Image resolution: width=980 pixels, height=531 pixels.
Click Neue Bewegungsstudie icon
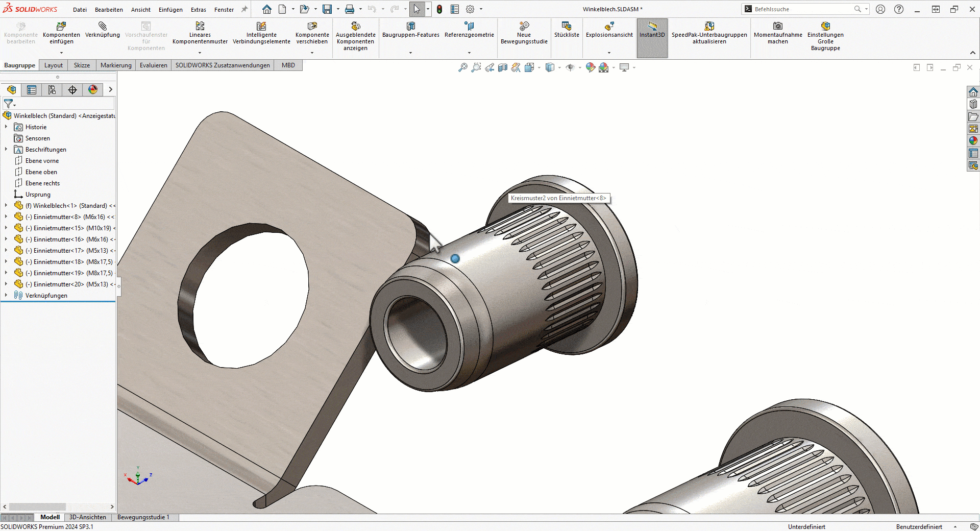tap(524, 27)
